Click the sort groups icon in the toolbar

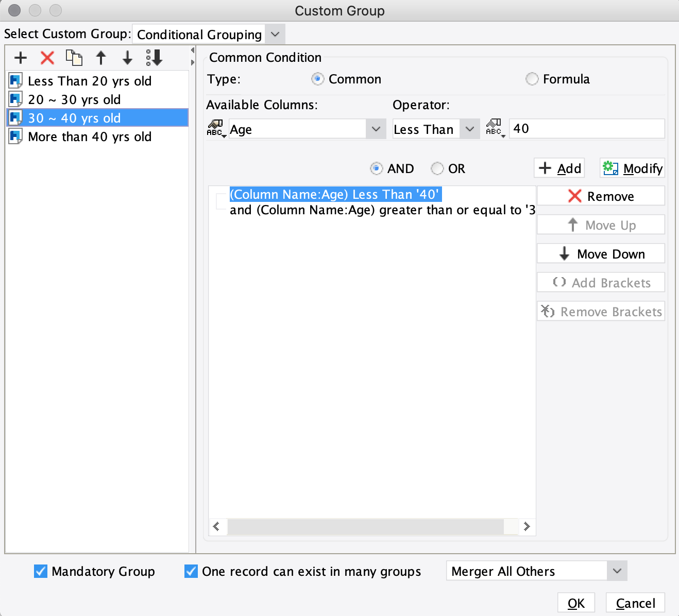154,58
